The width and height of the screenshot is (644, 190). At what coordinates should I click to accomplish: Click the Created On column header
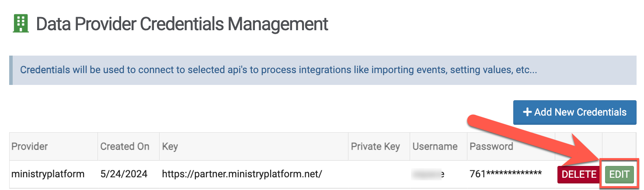click(x=125, y=146)
